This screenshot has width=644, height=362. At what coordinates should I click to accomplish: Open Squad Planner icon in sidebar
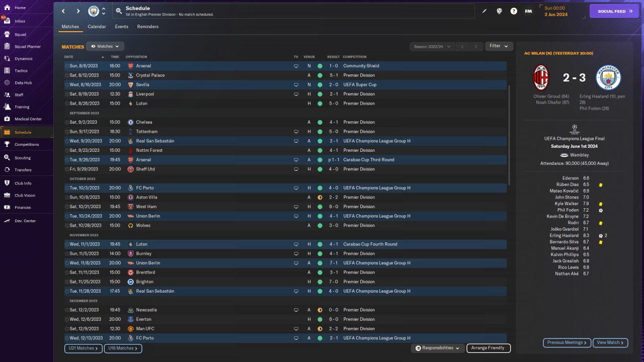8,47
